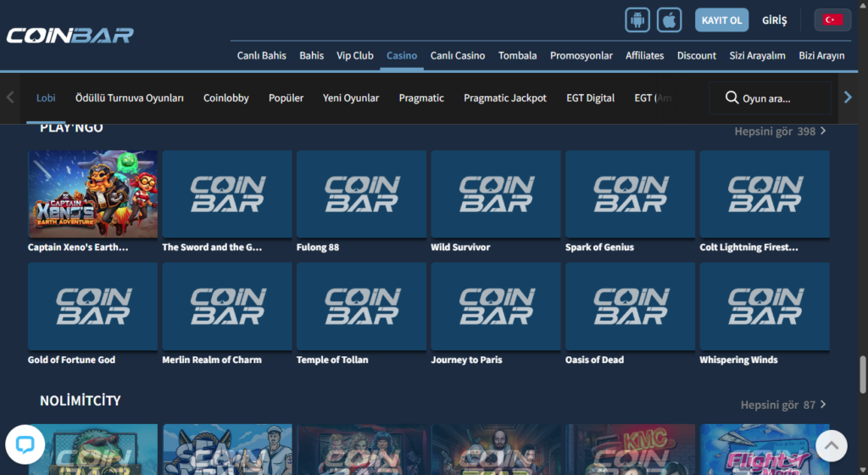Open the Promosyonlar menu item
868x475 pixels.
(x=581, y=55)
